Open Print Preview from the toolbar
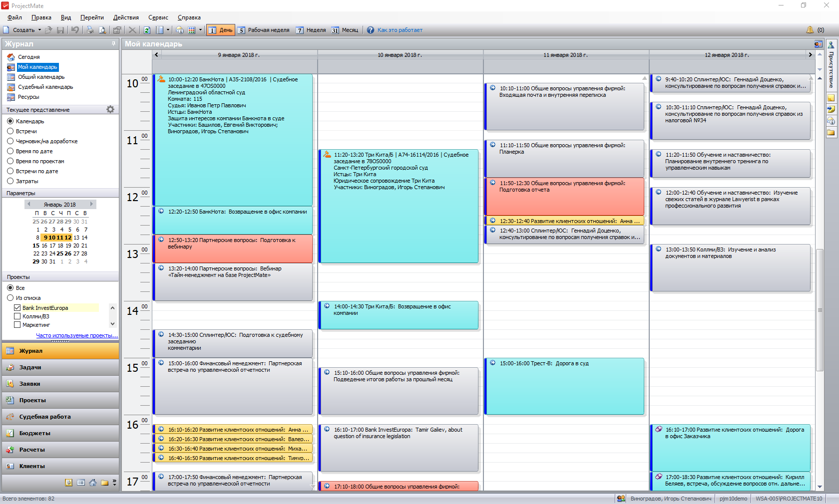The image size is (839, 504). pyautogui.click(x=102, y=30)
